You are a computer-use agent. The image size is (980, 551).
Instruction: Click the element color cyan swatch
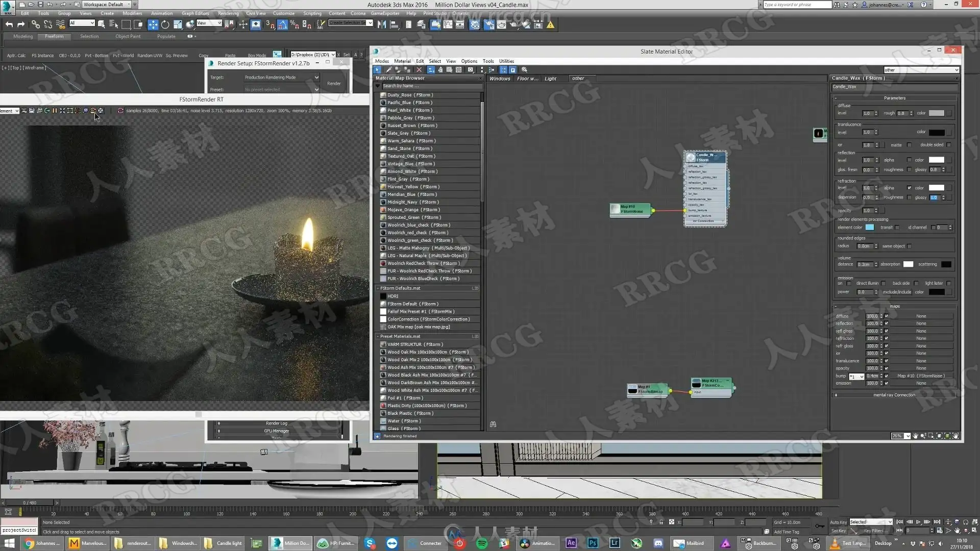870,228
